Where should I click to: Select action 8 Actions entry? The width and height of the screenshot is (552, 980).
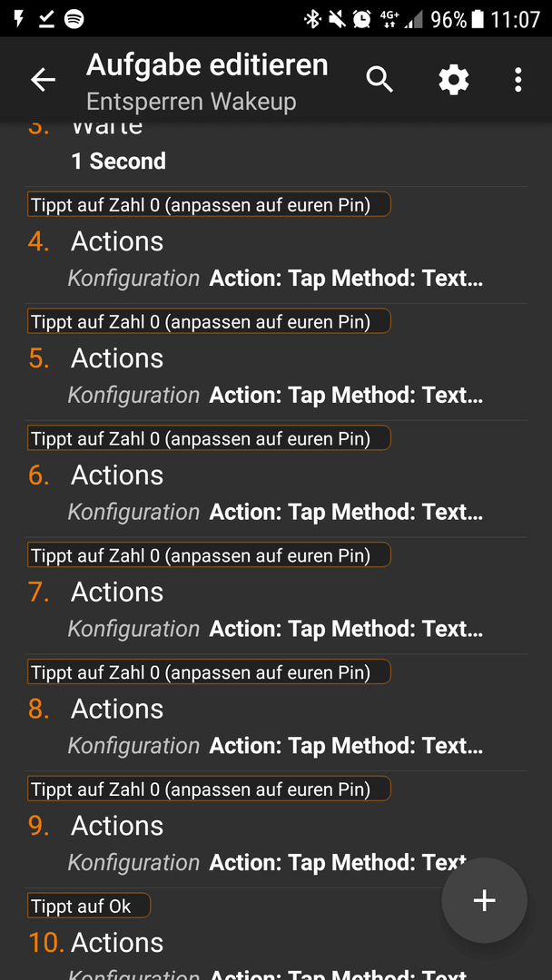coord(276,726)
